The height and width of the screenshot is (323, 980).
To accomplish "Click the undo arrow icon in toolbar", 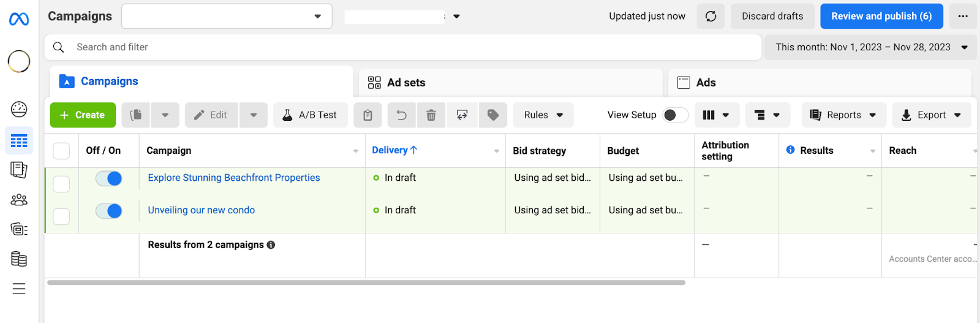I will tap(402, 115).
